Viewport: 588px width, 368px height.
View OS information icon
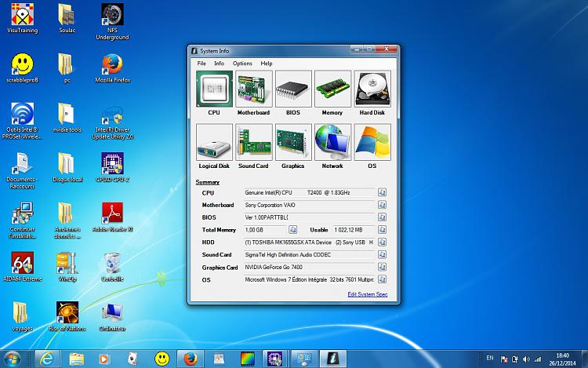point(372,142)
